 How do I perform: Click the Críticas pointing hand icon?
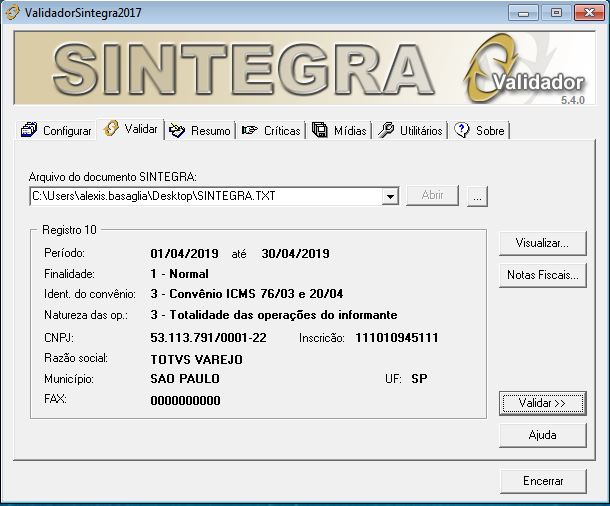[249, 130]
